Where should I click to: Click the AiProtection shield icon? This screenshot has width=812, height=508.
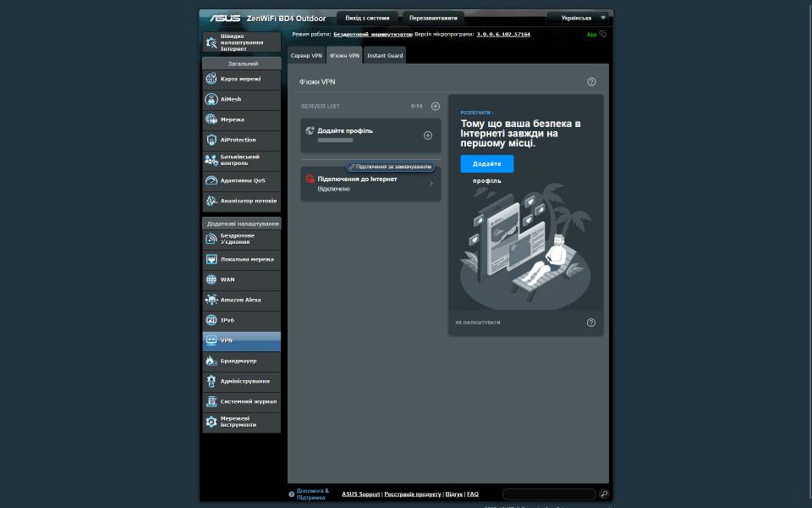coord(211,140)
